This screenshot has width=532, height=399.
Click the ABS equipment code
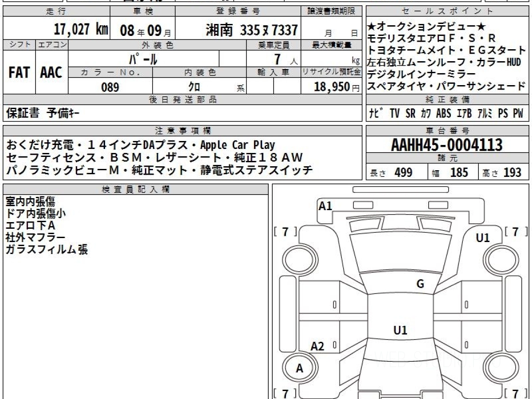click(443, 113)
